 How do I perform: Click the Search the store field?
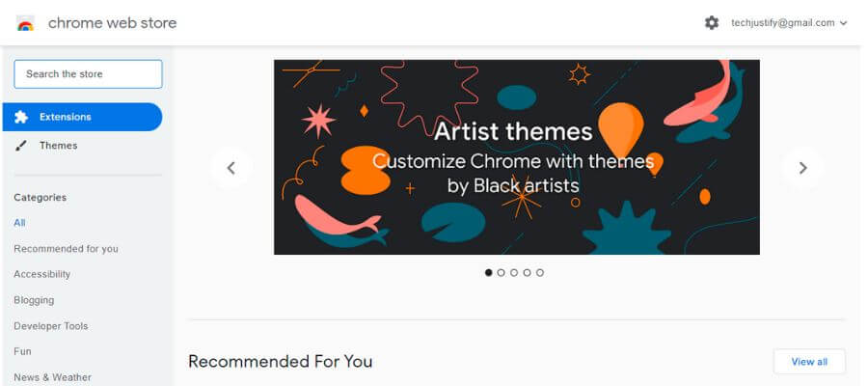tap(88, 74)
